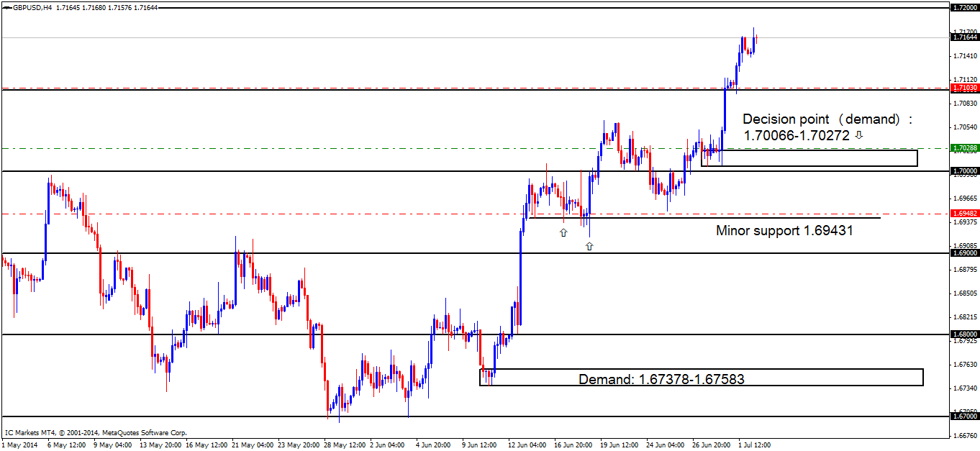
Task: Click the '13 May 20:00' time axis label
Action: 160,445
